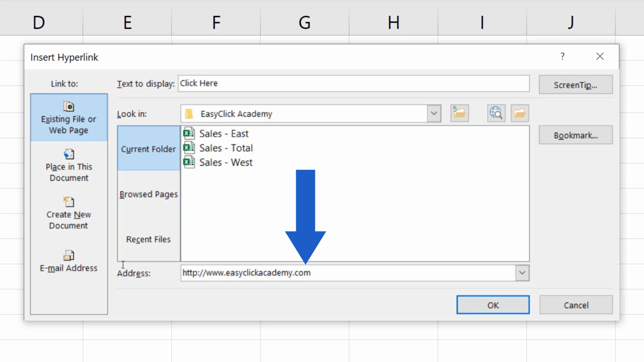Viewport: 644px width, 362px height.
Task: Confirm hyperlink with OK button
Action: point(493,305)
